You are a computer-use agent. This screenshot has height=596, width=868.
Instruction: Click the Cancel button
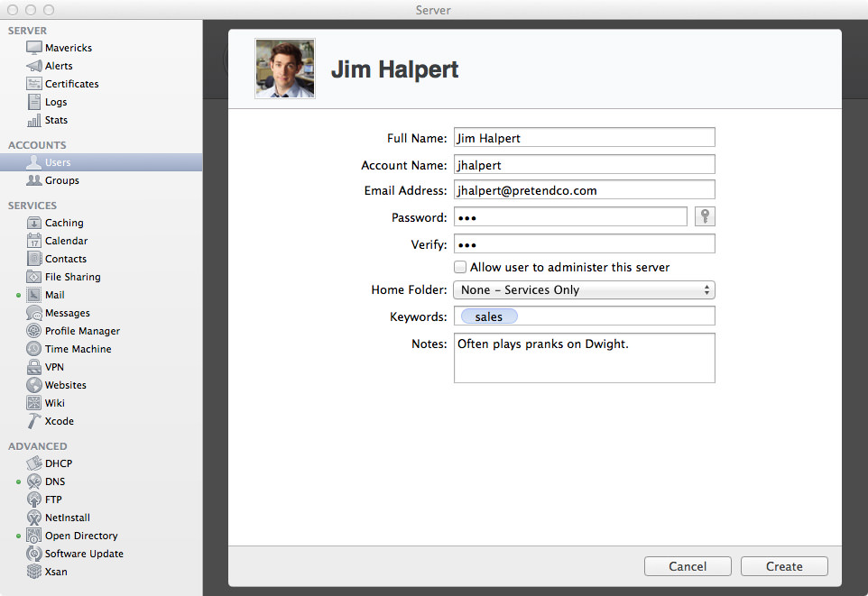(688, 566)
